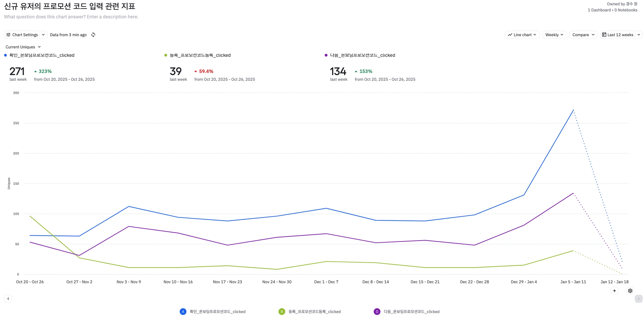Image resolution: width=644 pixels, height=319 pixels.
Task: Click the refresh data icon
Action: click(93, 35)
